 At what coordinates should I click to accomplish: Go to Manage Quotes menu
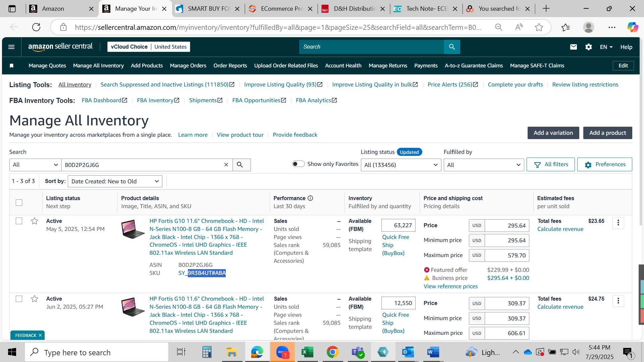[x=47, y=66]
